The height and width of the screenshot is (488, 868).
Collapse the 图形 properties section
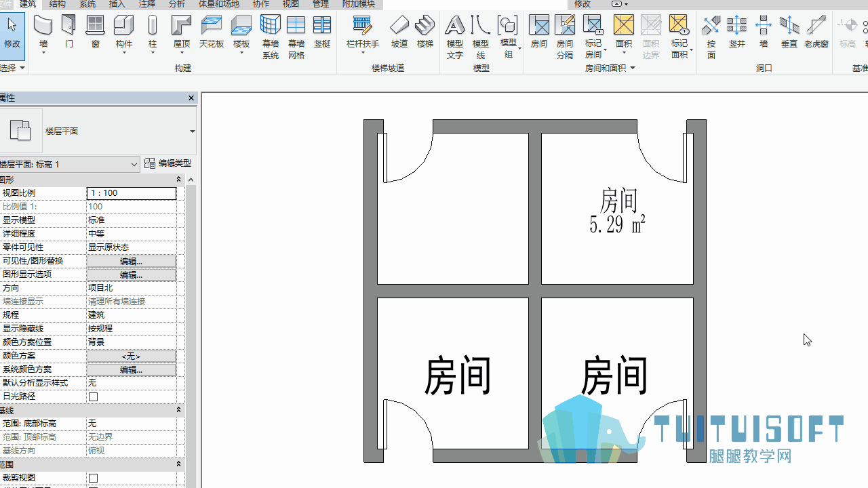point(179,180)
